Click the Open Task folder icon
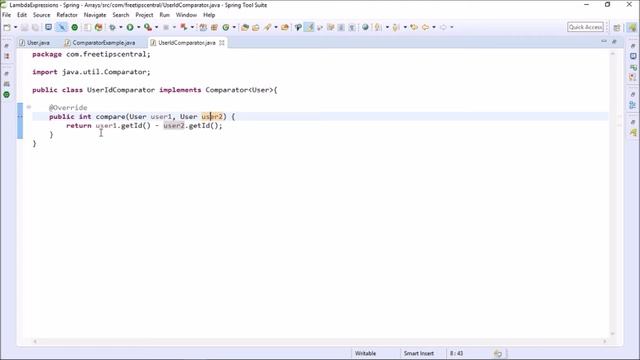Viewport: 640px width, 360px height. pyautogui.click(x=256, y=27)
